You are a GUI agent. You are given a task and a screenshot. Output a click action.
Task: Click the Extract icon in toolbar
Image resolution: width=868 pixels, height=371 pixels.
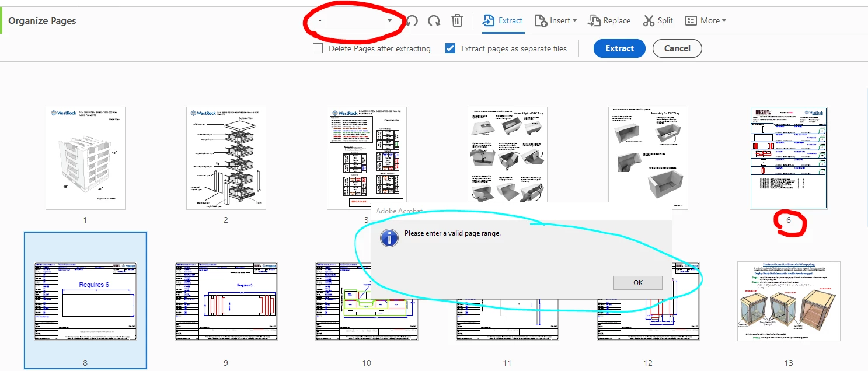coord(488,20)
